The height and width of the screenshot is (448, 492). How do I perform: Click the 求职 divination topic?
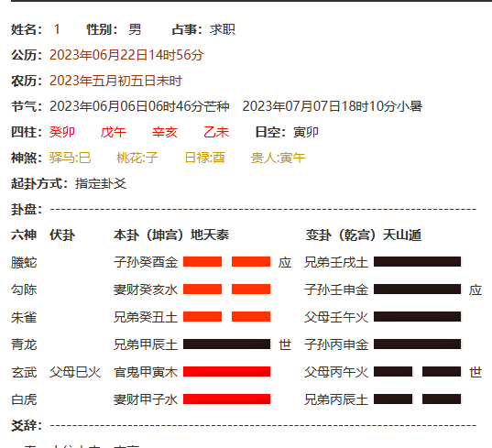pos(223,30)
